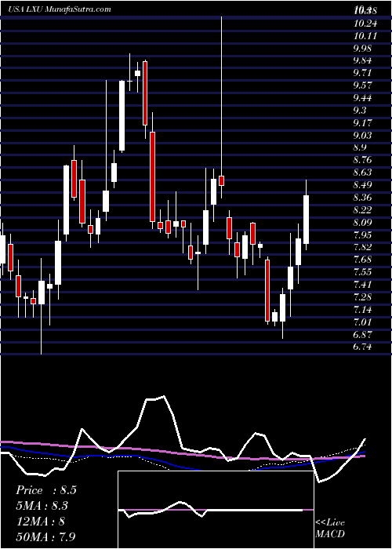Viewport: 392px width, 549px height.
Task: Click the 5MA : 8.3 readout
Action: click(42, 506)
